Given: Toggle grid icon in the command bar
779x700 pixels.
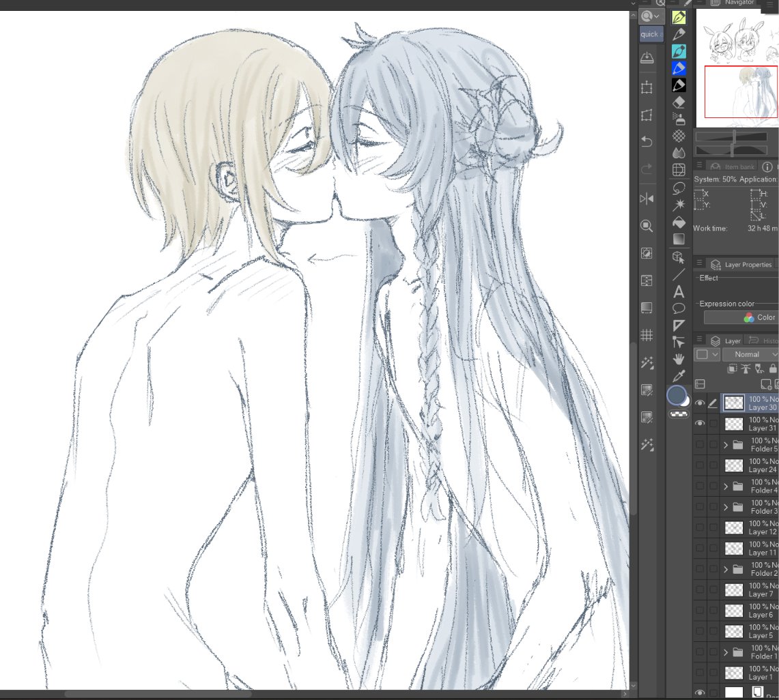Looking at the screenshot, I should pos(647,335).
